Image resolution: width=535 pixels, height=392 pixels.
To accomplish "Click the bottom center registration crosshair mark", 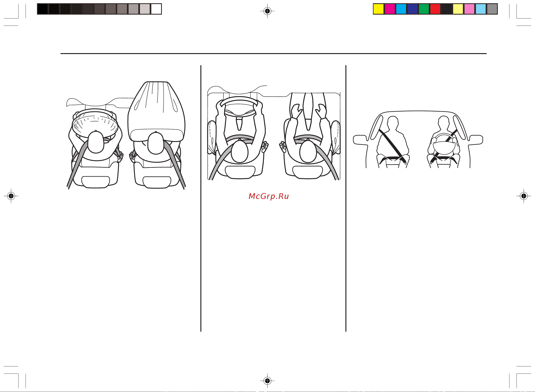I will point(267,381).
